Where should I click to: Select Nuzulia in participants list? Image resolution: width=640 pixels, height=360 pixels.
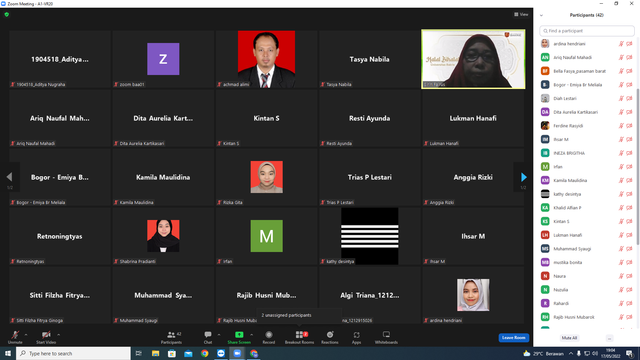pyautogui.click(x=587, y=290)
